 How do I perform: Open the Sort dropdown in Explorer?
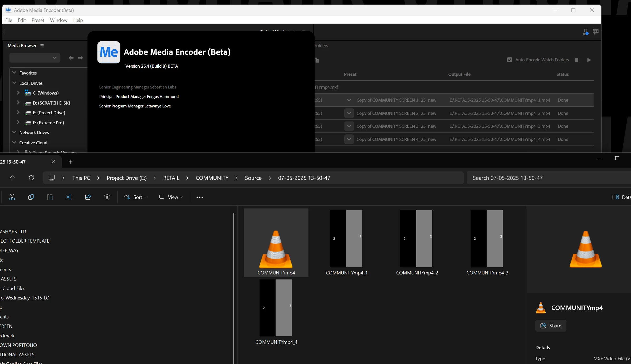[x=136, y=197]
